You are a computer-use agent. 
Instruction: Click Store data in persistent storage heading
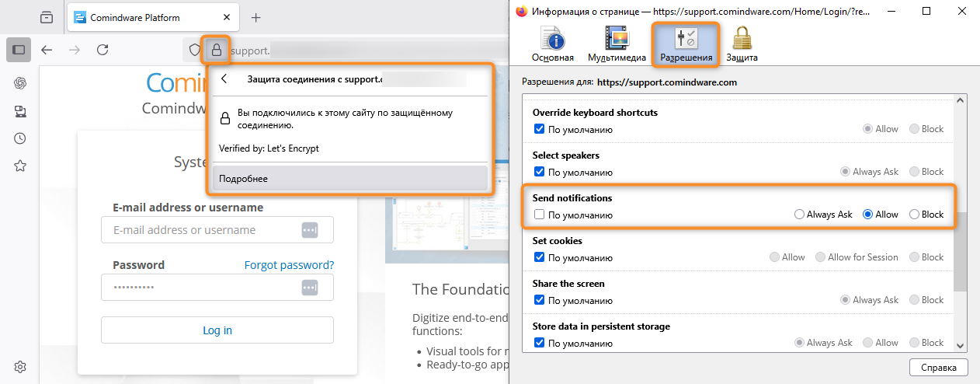click(x=601, y=326)
